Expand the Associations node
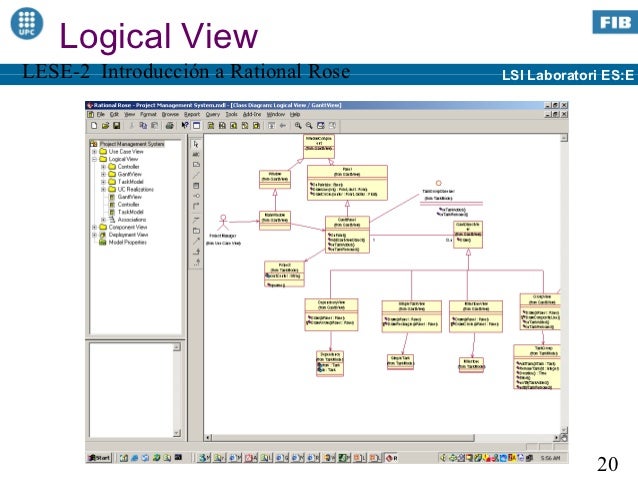This screenshot has width=638, height=479. (x=103, y=220)
